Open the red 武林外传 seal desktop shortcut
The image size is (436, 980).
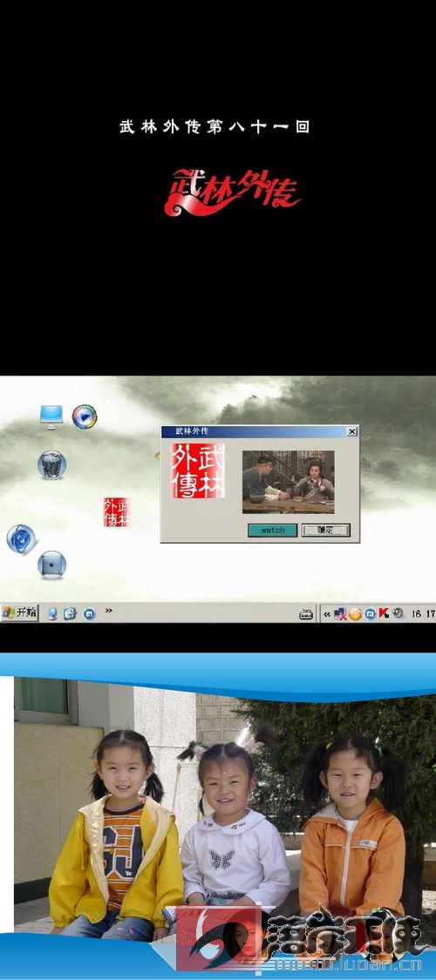click(117, 512)
